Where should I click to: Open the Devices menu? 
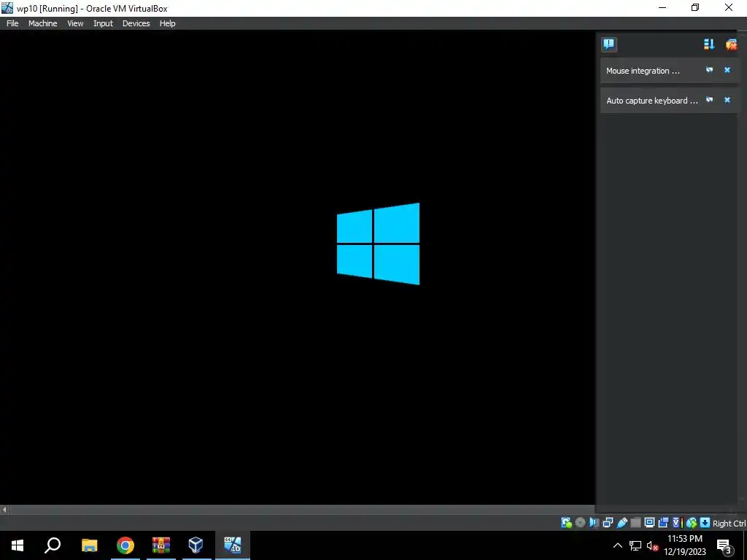pyautogui.click(x=136, y=23)
